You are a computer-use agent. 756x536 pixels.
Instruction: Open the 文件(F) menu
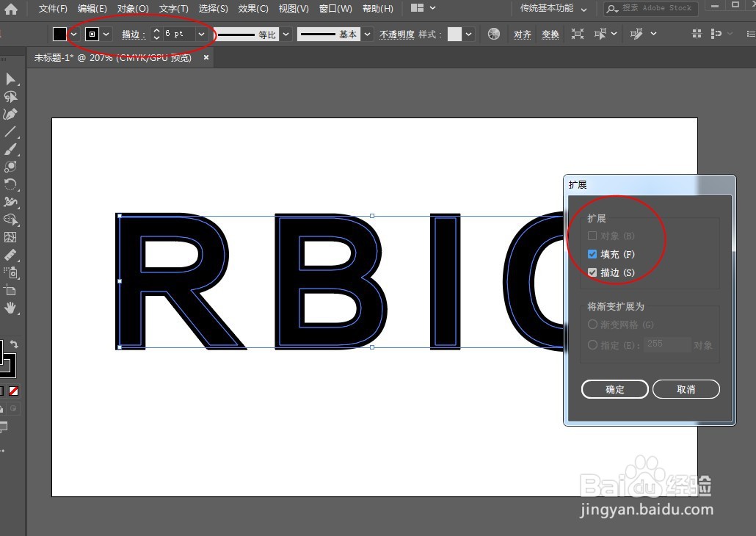[53, 9]
